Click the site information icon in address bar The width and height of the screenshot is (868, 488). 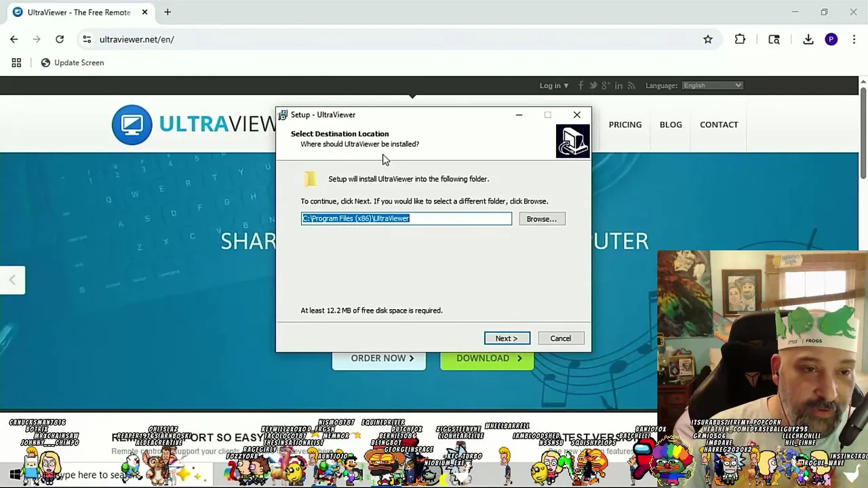[87, 39]
